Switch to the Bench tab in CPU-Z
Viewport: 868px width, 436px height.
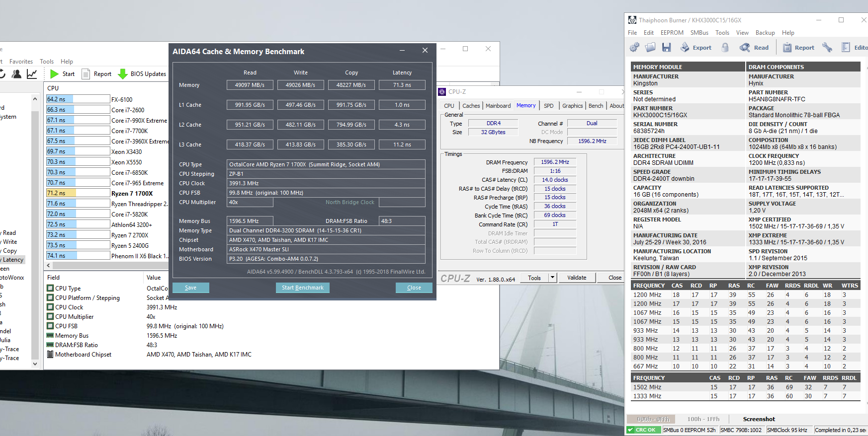[596, 106]
